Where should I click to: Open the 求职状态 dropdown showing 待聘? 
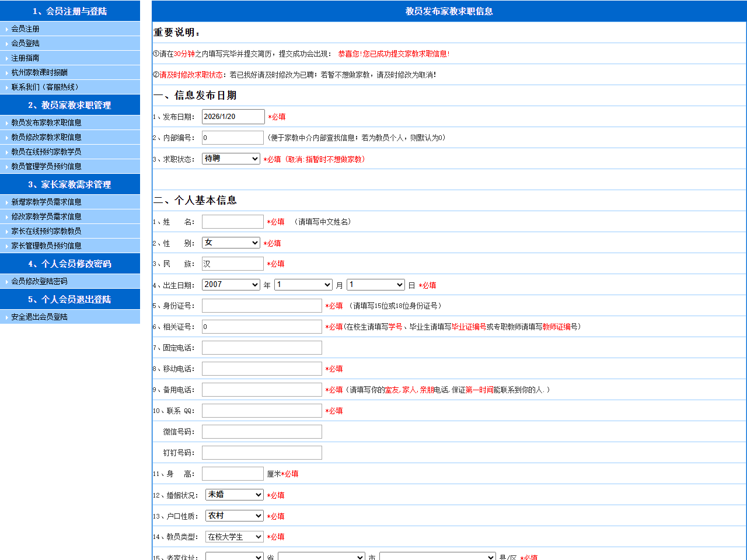click(x=231, y=159)
